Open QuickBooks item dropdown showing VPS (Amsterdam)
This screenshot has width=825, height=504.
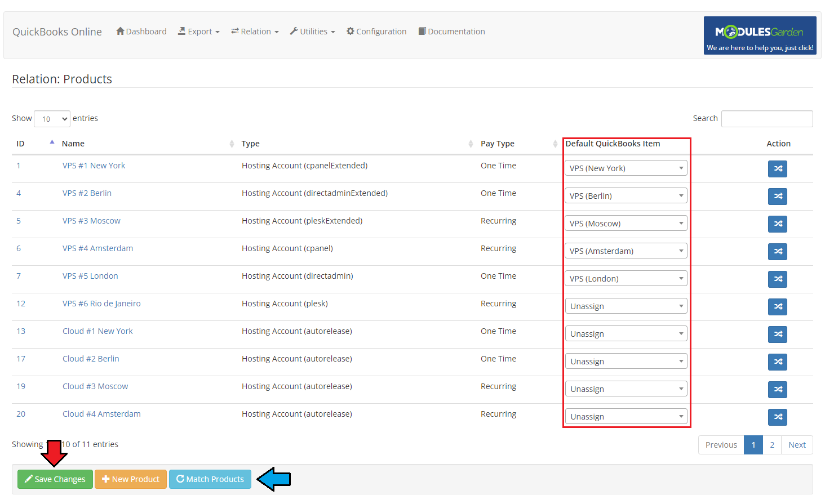pos(626,251)
